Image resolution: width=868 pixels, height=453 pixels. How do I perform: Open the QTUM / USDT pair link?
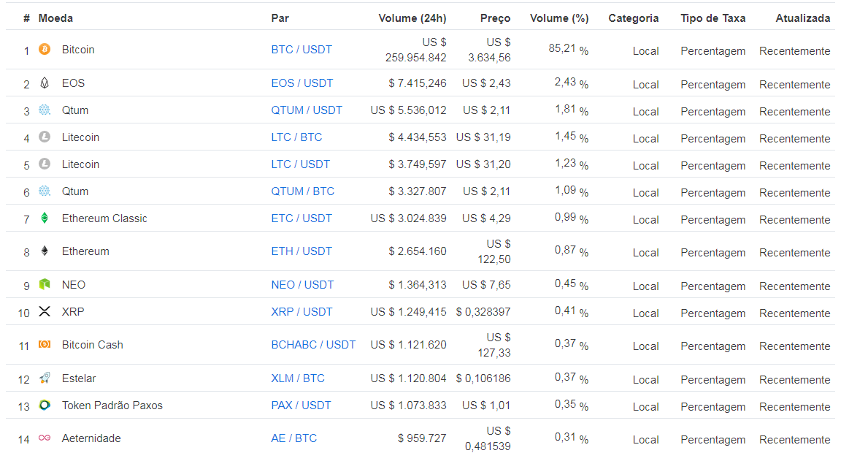click(x=307, y=110)
